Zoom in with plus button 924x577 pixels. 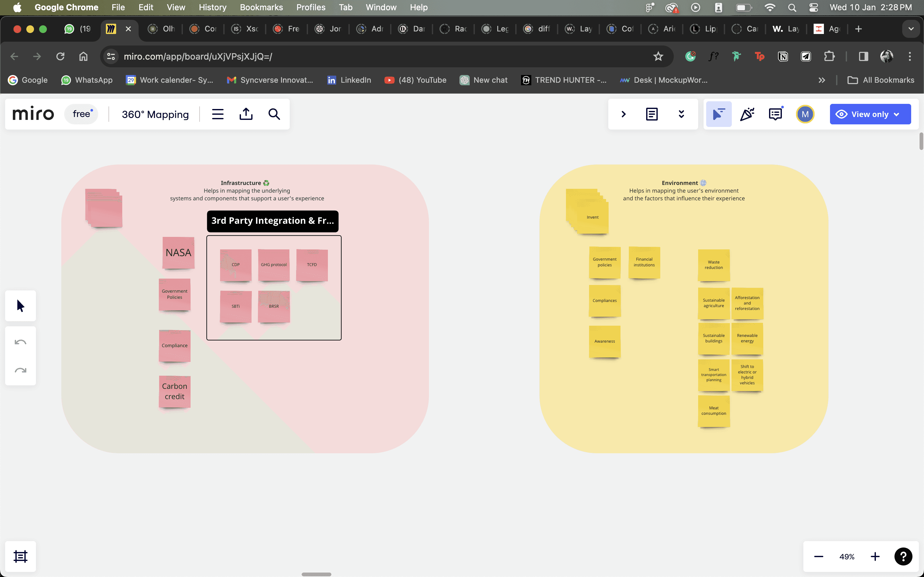click(x=875, y=556)
